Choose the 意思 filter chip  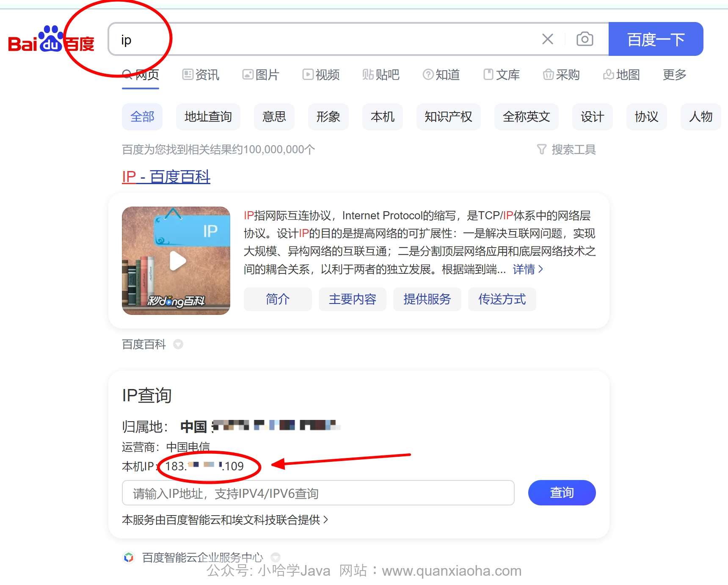(x=274, y=116)
